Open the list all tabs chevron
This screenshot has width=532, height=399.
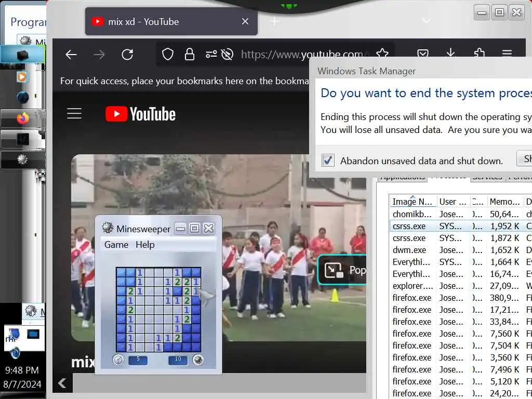(x=426, y=21)
